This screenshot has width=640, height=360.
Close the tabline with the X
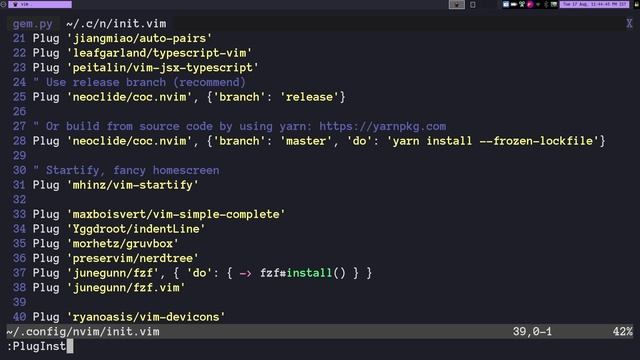[629, 24]
